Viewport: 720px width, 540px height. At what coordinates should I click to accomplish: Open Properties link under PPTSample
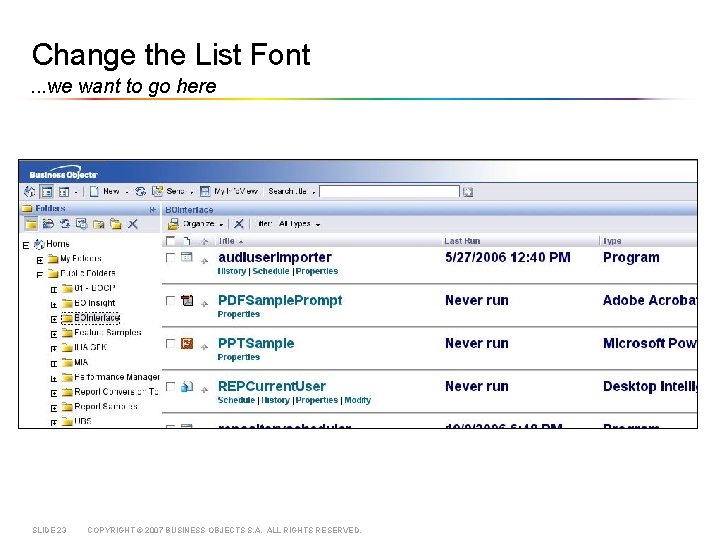tap(239, 357)
